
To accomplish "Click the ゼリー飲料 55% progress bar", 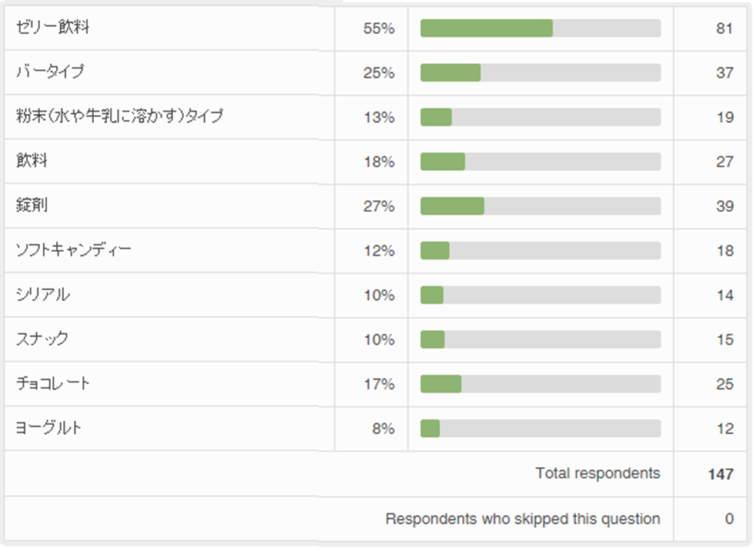I will pyautogui.click(x=540, y=28).
